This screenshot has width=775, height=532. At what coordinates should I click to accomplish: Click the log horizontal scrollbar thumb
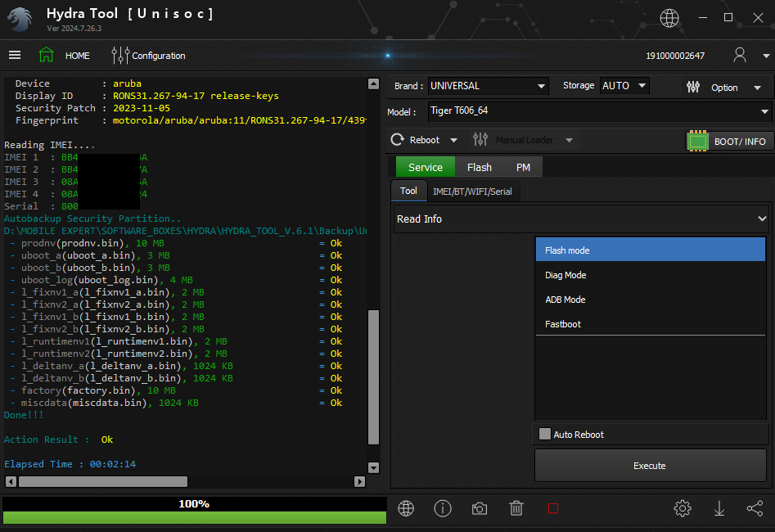(103, 481)
